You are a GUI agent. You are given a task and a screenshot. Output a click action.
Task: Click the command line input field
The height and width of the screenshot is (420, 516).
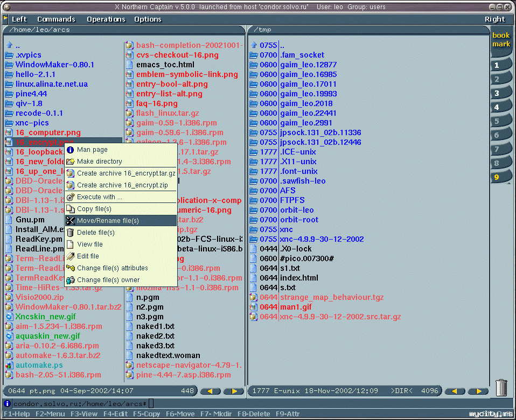pyautogui.click(x=323, y=403)
